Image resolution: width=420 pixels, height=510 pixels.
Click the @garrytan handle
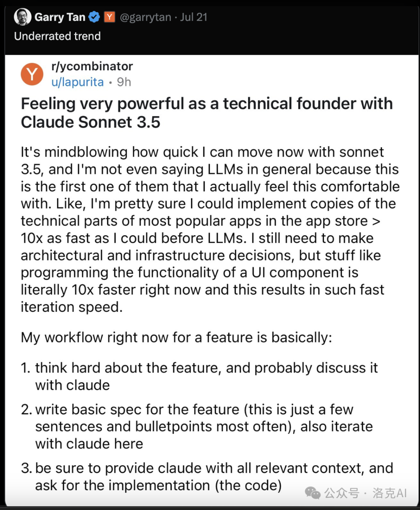click(x=145, y=17)
